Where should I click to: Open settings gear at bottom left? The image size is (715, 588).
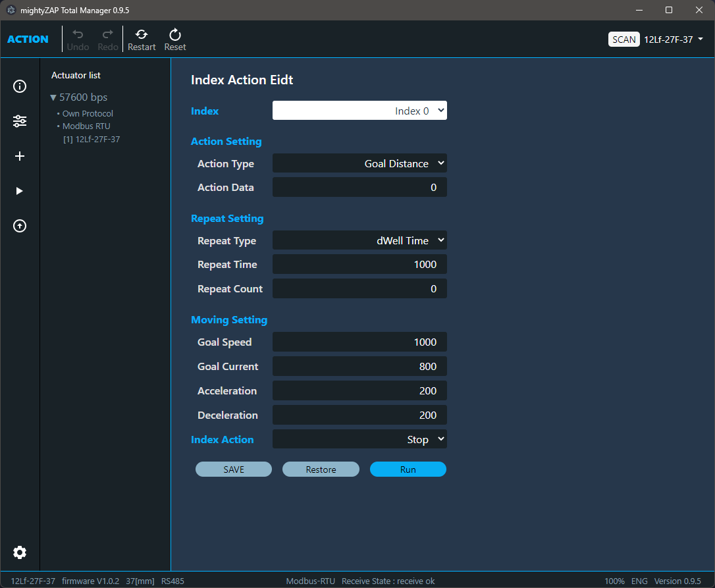[x=20, y=552]
